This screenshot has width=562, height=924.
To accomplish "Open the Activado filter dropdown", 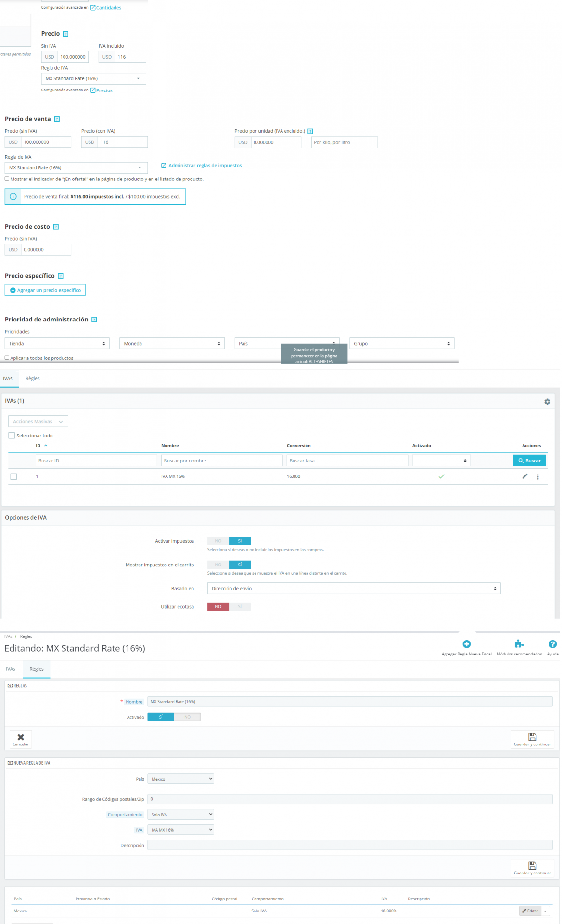I will [441, 461].
